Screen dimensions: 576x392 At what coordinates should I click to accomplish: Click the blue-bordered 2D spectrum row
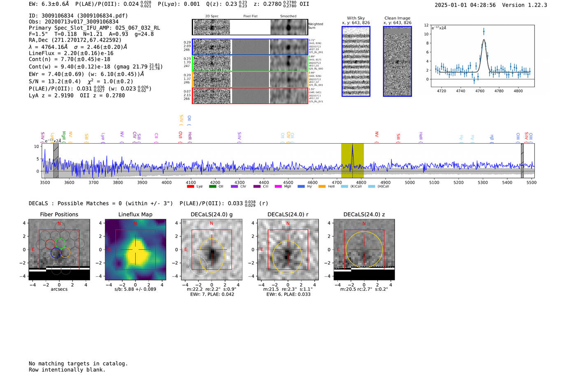coord(250,47)
